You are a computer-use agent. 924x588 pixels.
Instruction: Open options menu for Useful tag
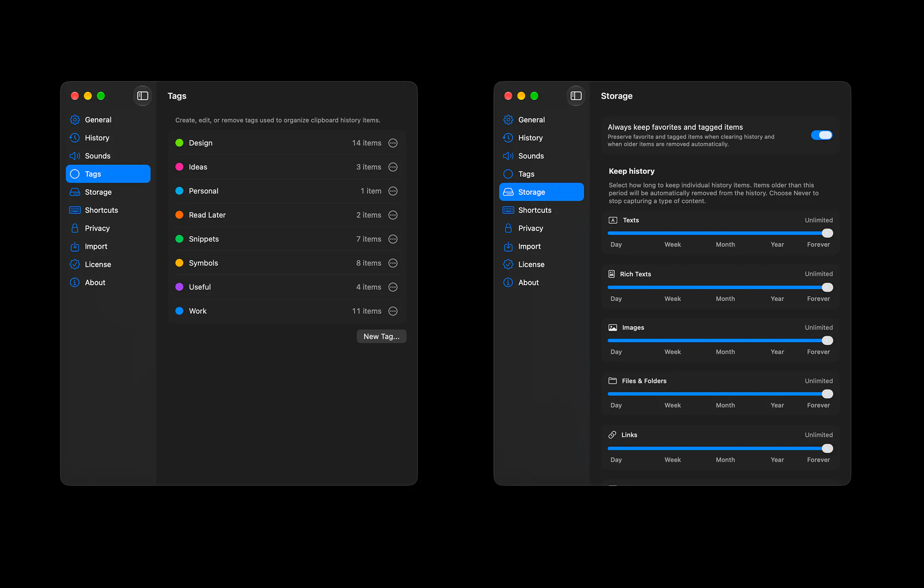pos(393,287)
